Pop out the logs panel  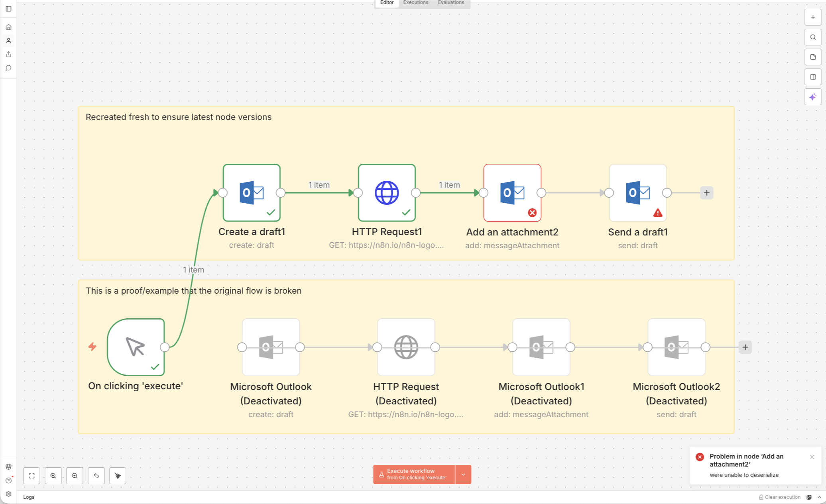(x=809, y=497)
